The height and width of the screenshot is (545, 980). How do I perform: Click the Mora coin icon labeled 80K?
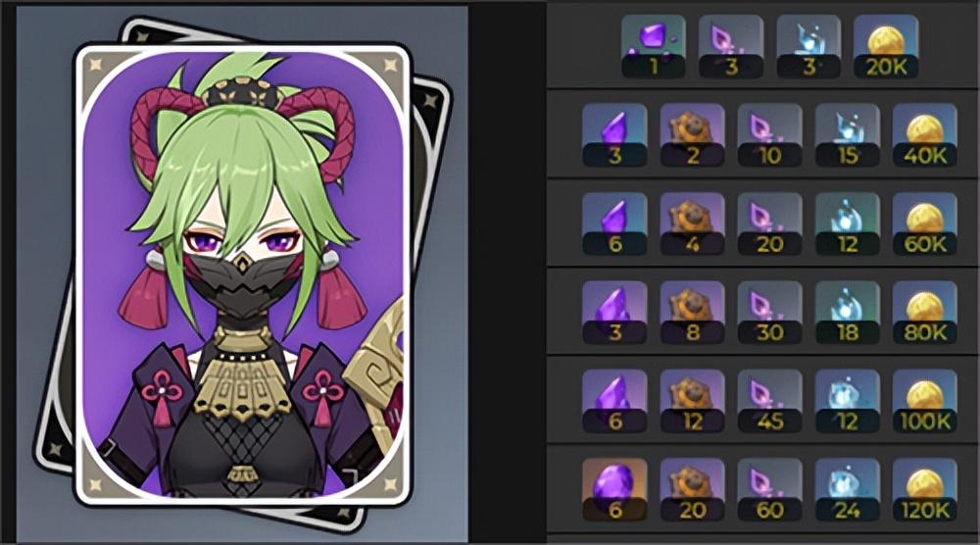[924, 313]
